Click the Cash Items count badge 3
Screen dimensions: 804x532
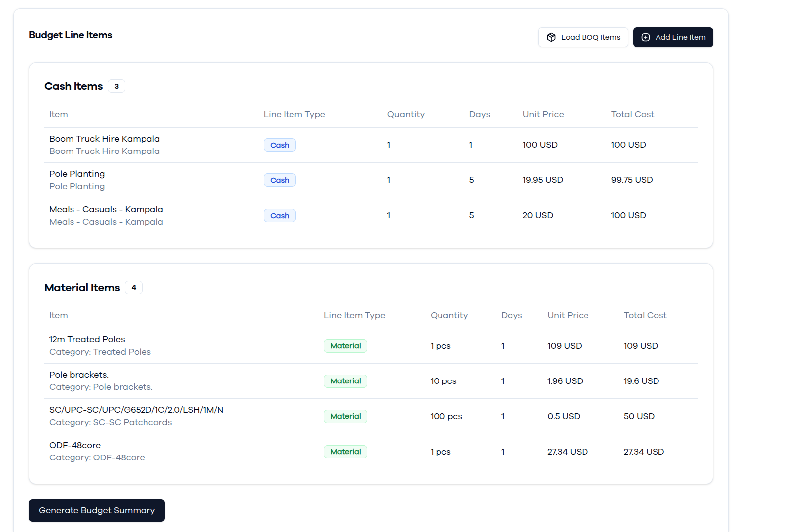point(117,86)
